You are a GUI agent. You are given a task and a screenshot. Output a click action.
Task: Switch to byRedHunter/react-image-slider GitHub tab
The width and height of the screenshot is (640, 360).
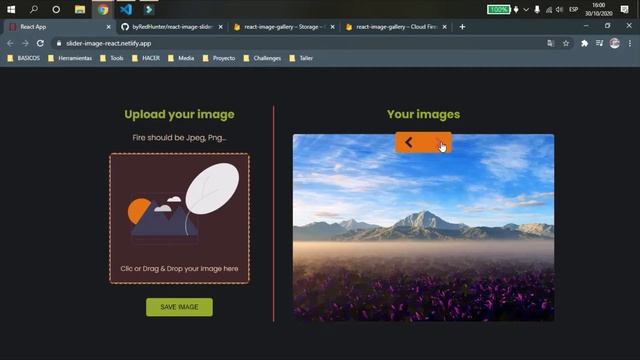point(171,27)
